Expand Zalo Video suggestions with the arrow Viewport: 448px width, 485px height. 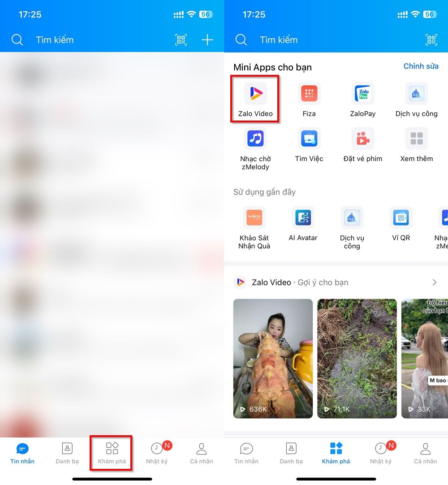tap(434, 282)
